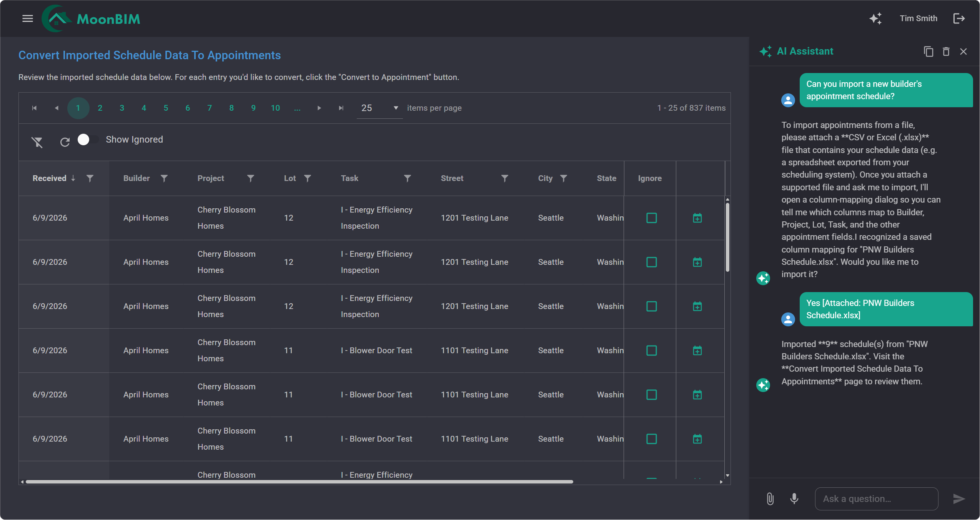The height and width of the screenshot is (520, 980).
Task: Go to the first page
Action: pyautogui.click(x=34, y=108)
